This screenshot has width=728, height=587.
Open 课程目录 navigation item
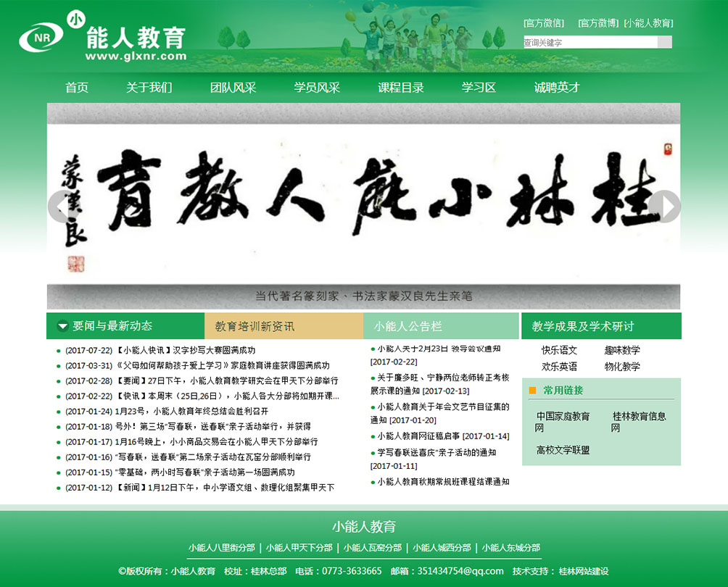[401, 88]
